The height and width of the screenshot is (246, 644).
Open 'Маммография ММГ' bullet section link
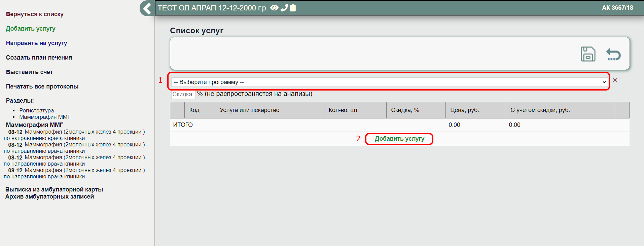tap(45, 117)
